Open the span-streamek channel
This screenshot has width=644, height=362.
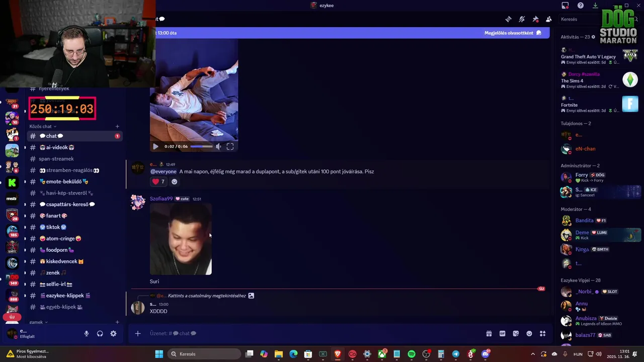[74, 159]
